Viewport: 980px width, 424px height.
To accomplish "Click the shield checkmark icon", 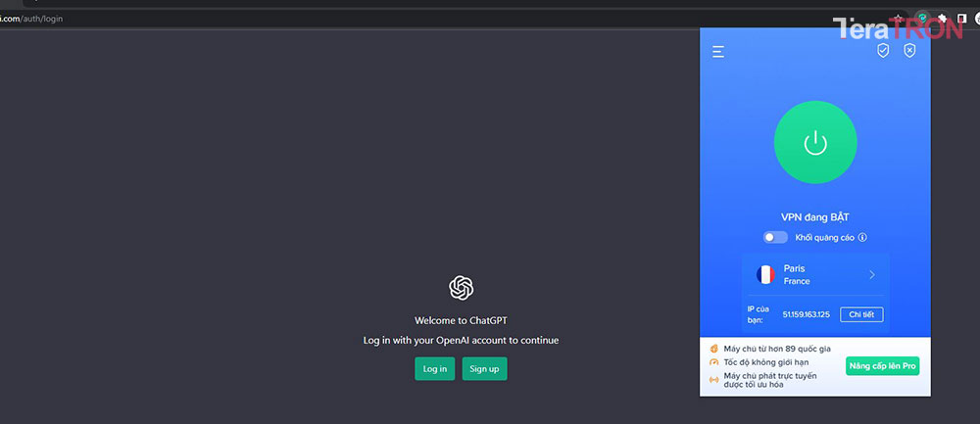I will coord(883,51).
